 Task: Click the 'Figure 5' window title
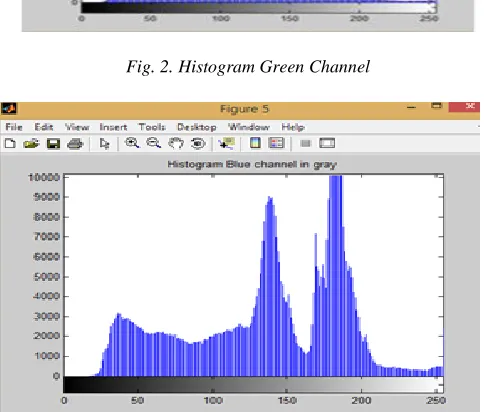pyautogui.click(x=244, y=109)
